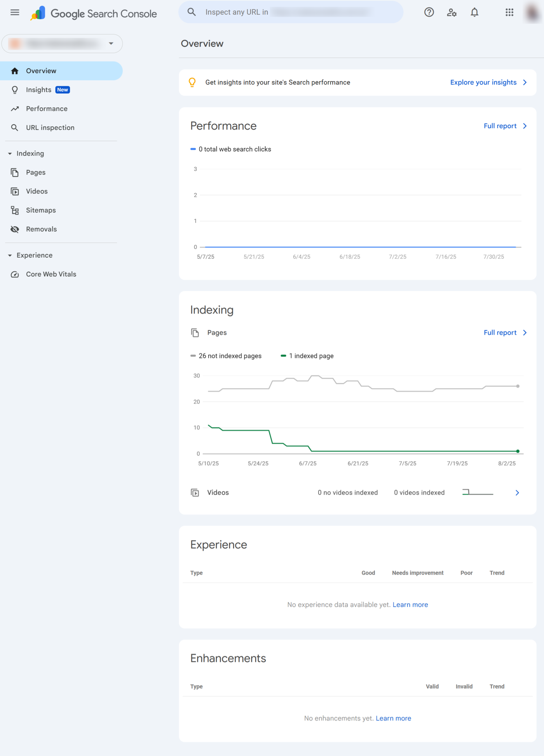Click the search magnifier icon in the URL bar
The height and width of the screenshot is (756, 544).
pos(192,12)
